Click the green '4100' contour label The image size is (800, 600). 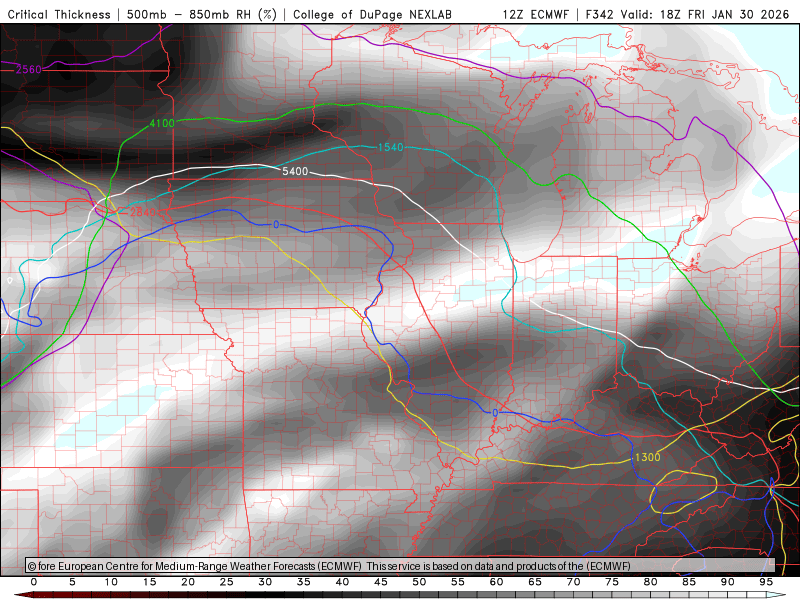pyautogui.click(x=162, y=123)
